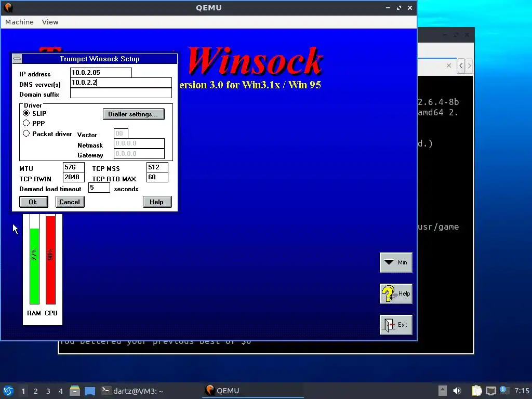The height and width of the screenshot is (399, 532).
Task: Click the show desktop taskbar icon
Action: pyautogui.click(x=89, y=391)
